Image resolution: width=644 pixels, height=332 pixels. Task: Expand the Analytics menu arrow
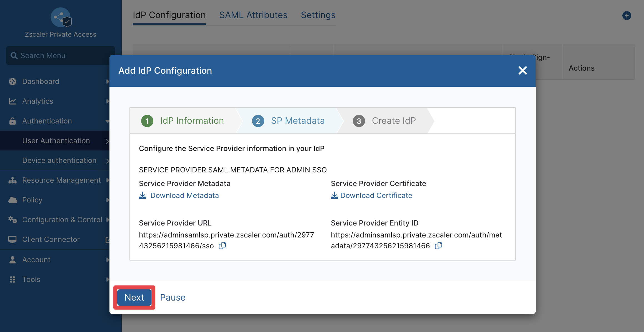pyautogui.click(x=108, y=101)
